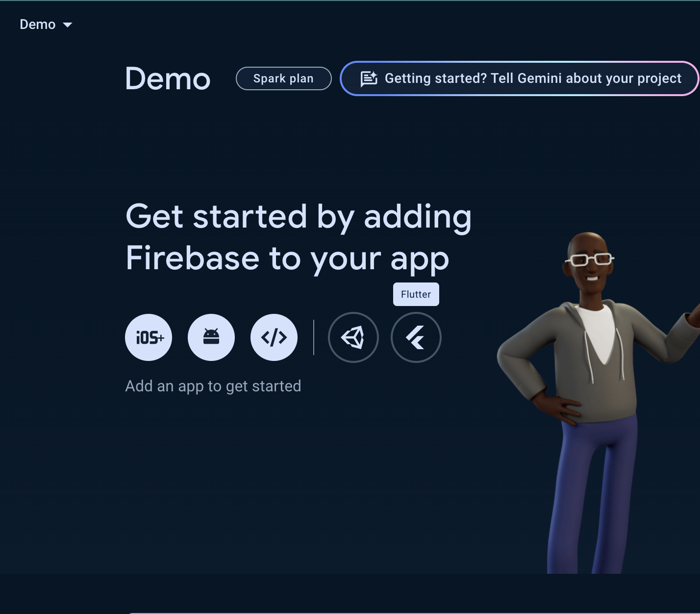Choose the Unity platform icon
The image size is (700, 614).
pyautogui.click(x=353, y=337)
